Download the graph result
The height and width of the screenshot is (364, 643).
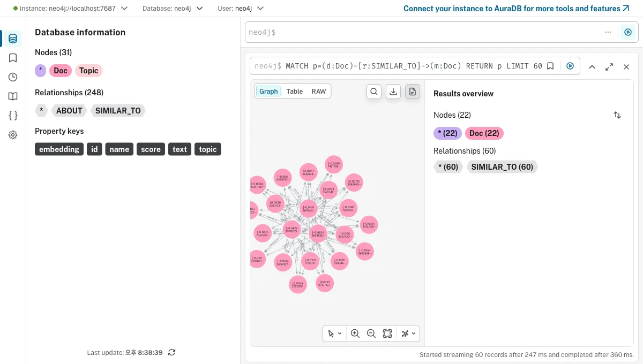pyautogui.click(x=393, y=92)
